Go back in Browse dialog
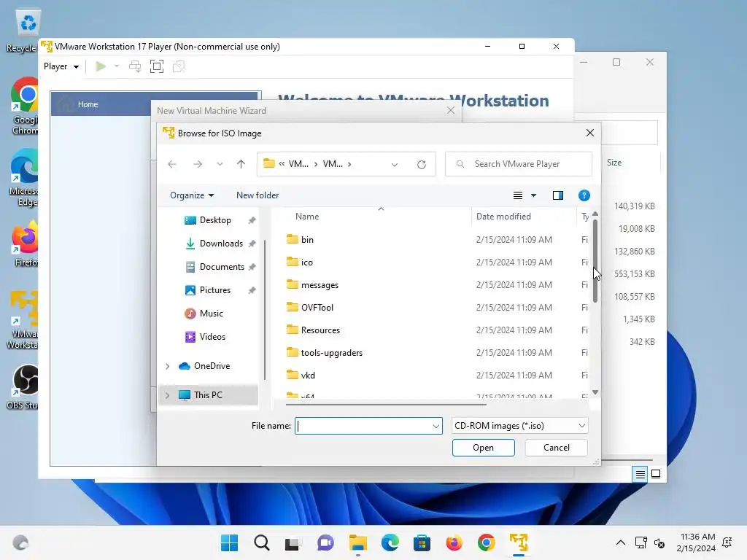Screen dimensions: 747x560 click(172, 164)
